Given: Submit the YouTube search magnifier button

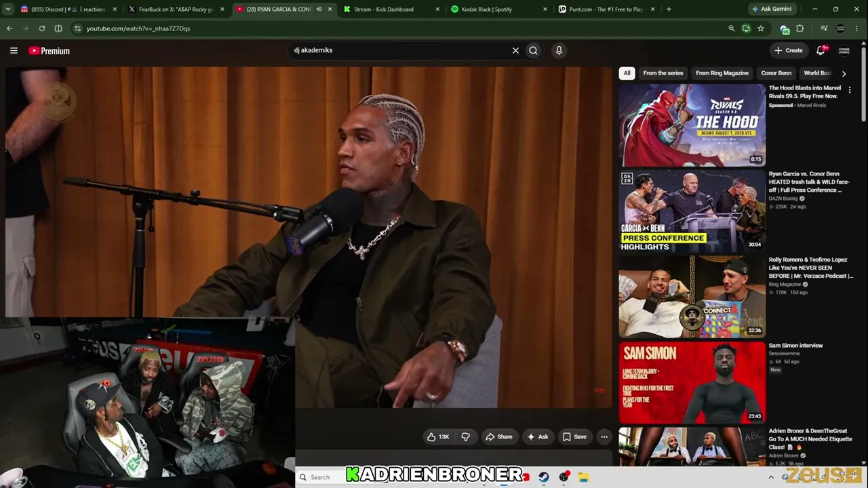Looking at the screenshot, I should pos(534,50).
